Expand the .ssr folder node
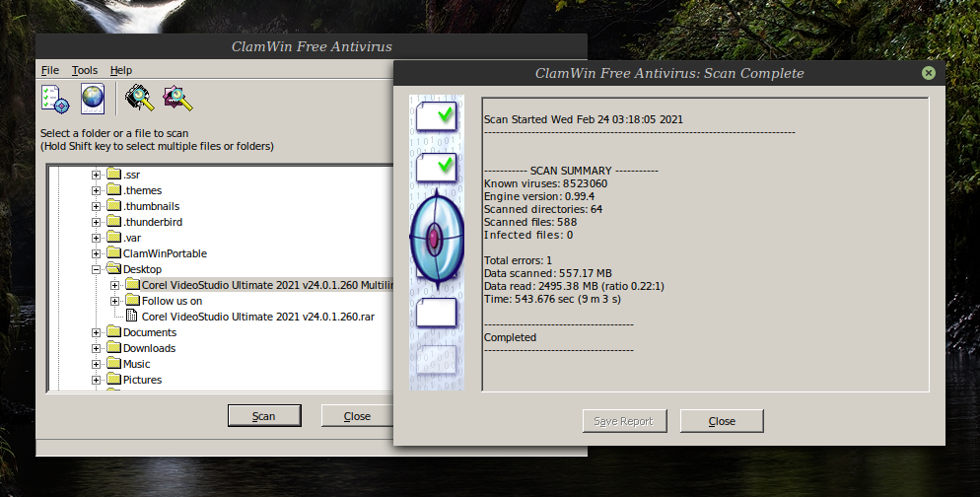The height and width of the screenshot is (497, 980). [x=96, y=176]
